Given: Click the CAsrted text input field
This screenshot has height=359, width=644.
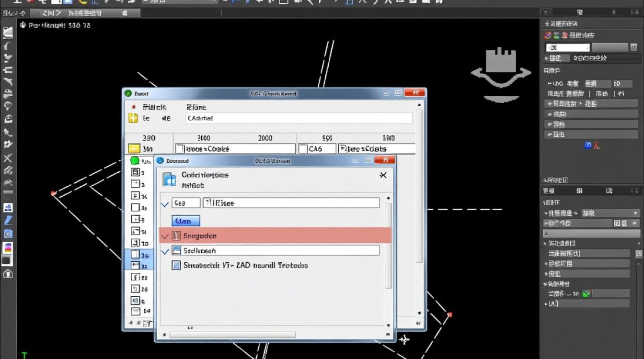Looking at the screenshot, I should (x=299, y=118).
